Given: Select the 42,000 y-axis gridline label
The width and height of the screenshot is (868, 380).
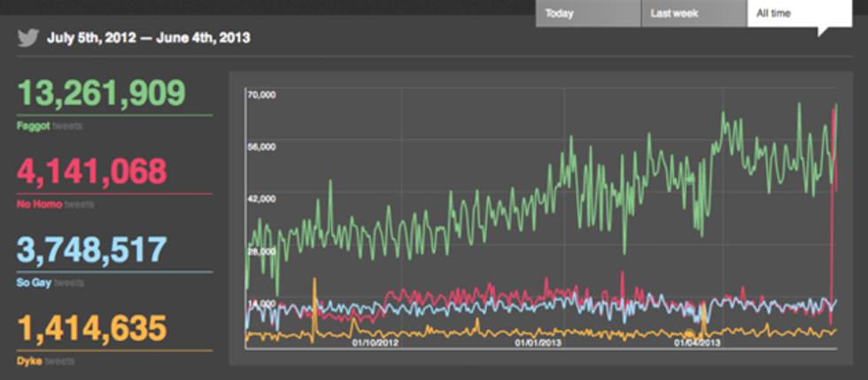Looking at the screenshot, I should [x=262, y=198].
